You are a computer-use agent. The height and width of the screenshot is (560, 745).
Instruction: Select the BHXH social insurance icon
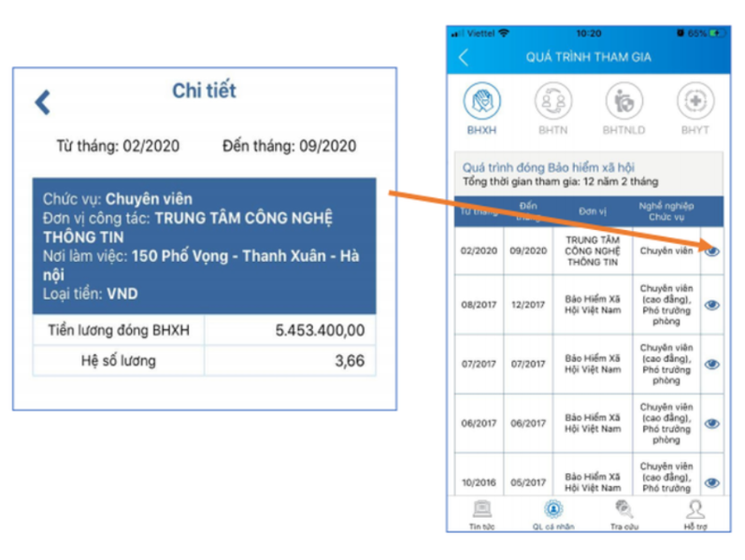coord(482,100)
